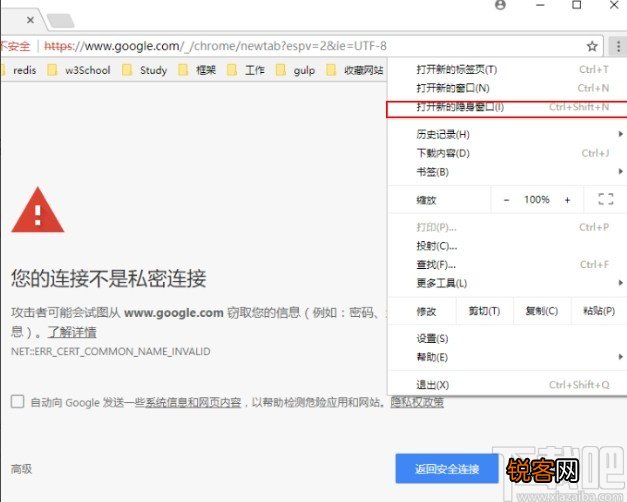This screenshot has height=502, width=627.
Task: Open 下载内容(D) from the menu
Action: tap(507, 153)
